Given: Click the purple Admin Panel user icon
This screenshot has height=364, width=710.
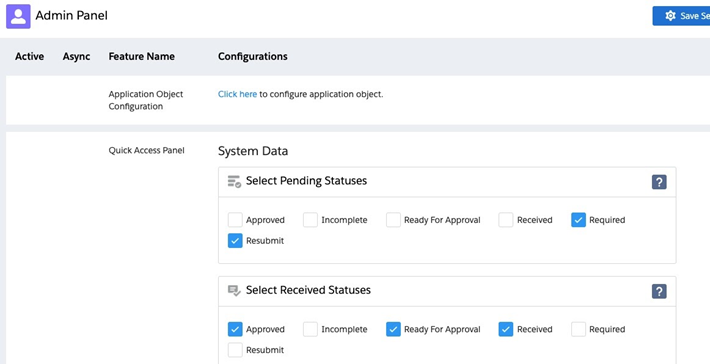Looking at the screenshot, I should click(18, 16).
